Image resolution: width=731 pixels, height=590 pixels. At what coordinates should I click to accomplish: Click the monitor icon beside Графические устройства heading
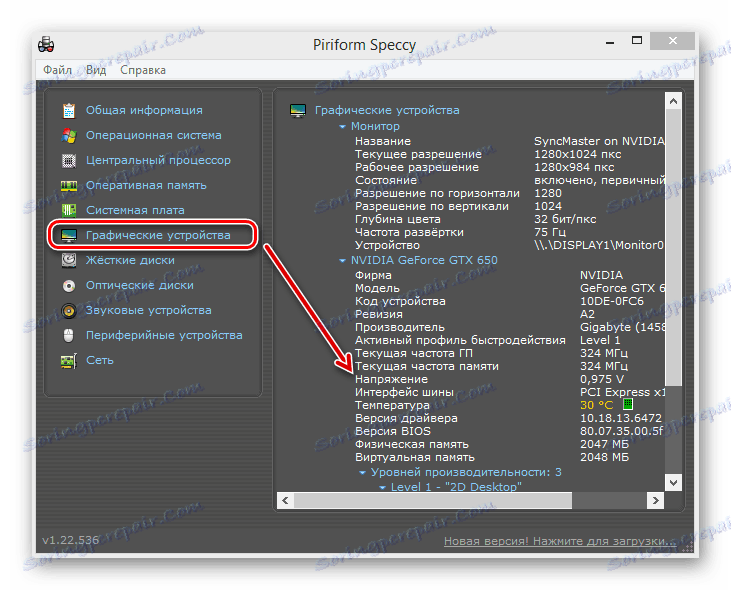coord(298,111)
